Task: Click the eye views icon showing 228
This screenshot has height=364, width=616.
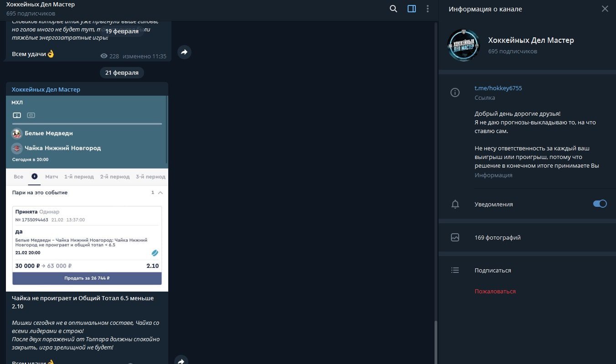Action: (104, 56)
